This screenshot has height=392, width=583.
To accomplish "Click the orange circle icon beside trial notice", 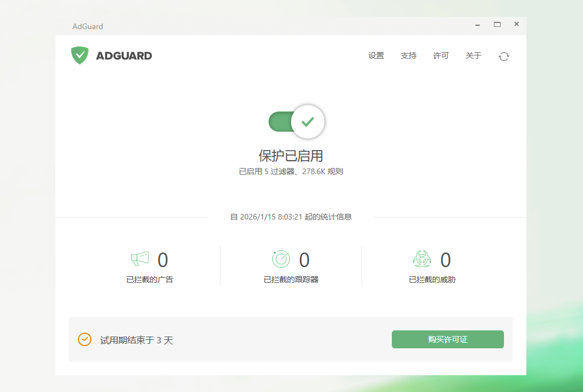I will [x=84, y=339].
